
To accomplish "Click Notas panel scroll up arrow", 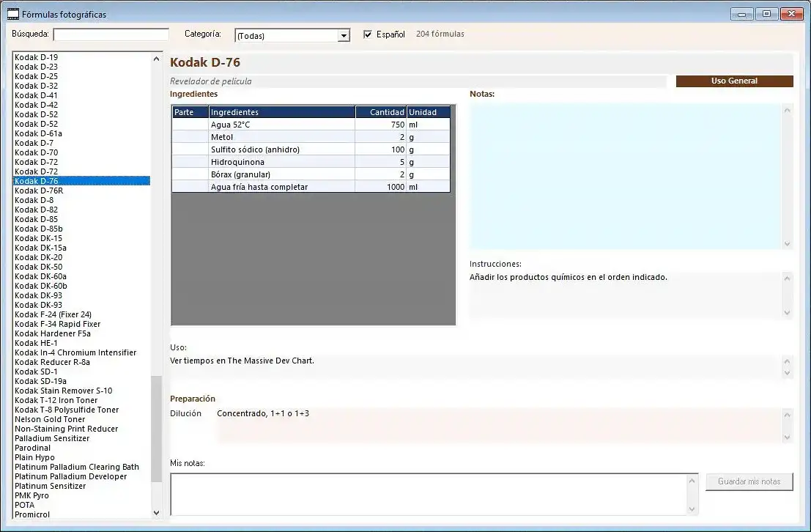I will (x=788, y=110).
